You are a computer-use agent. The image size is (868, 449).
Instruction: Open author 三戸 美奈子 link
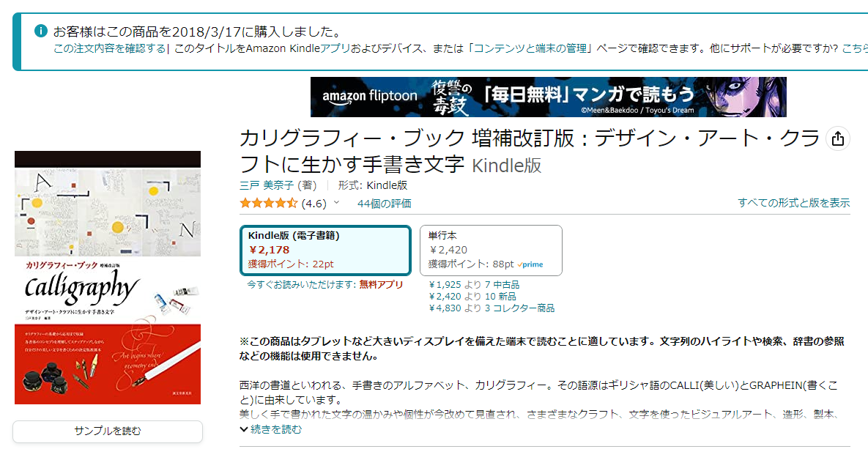point(268,185)
